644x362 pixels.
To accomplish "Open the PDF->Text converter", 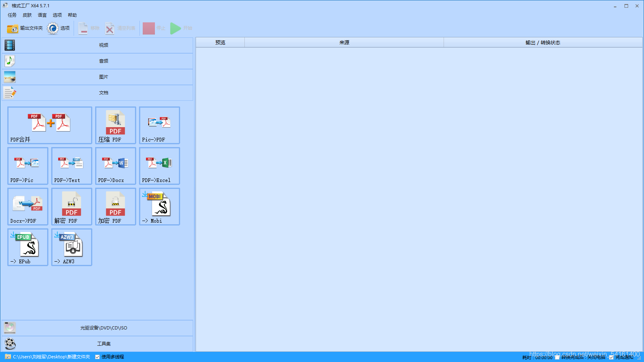I will [x=72, y=166].
